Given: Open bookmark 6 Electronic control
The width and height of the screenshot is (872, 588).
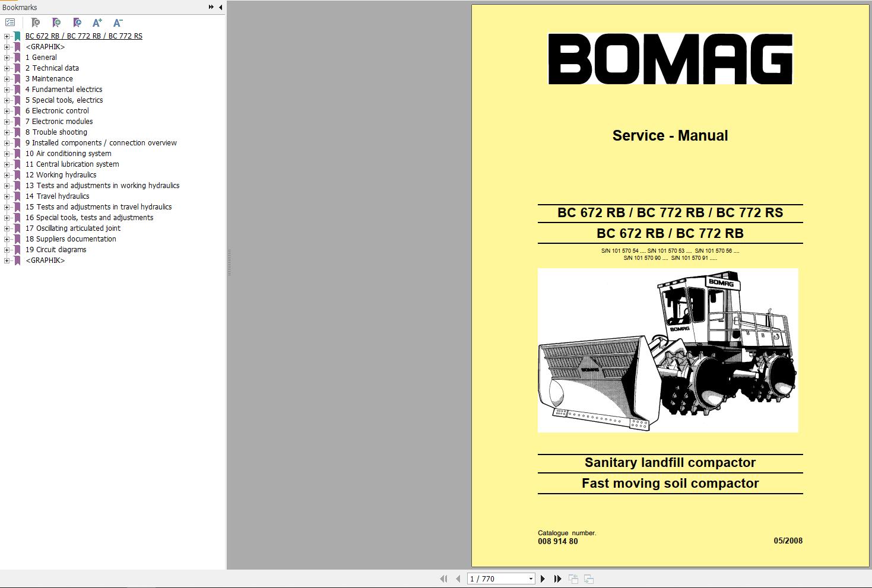Looking at the screenshot, I should tap(57, 111).
